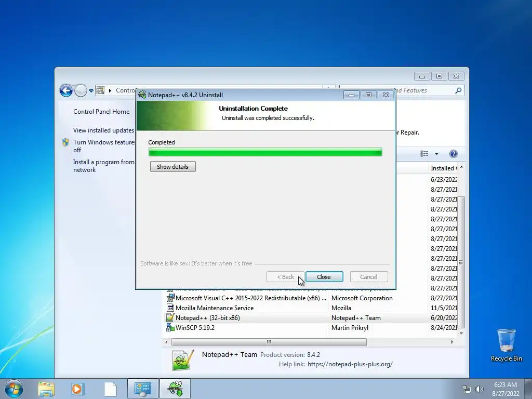The height and width of the screenshot is (399, 532).
Task: Switch to the Notepad++ uninstaller taskbar button
Action: pos(175,389)
